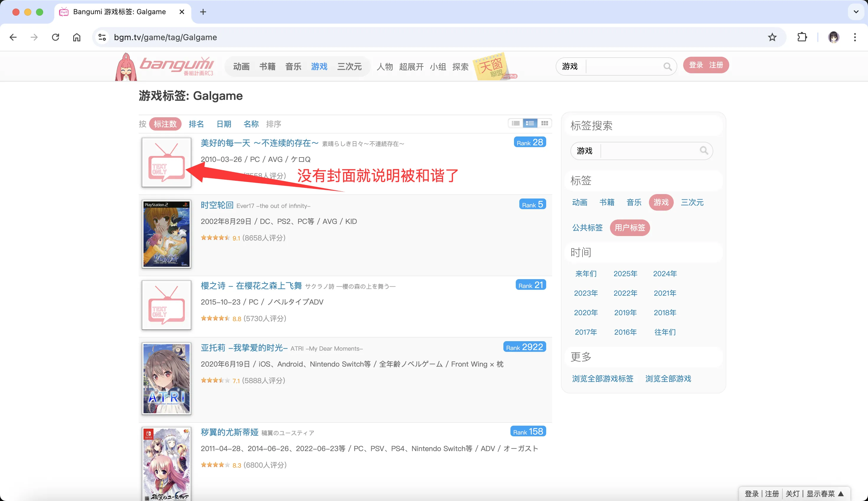The image size is (868, 501).
Task: Click the 注册 button in the header
Action: pos(716,65)
